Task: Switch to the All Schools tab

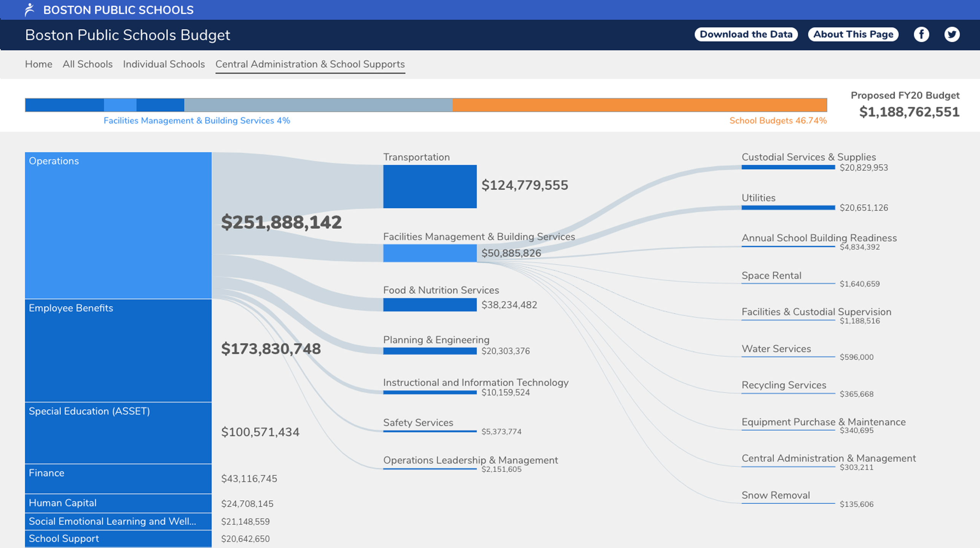Action: click(x=88, y=64)
